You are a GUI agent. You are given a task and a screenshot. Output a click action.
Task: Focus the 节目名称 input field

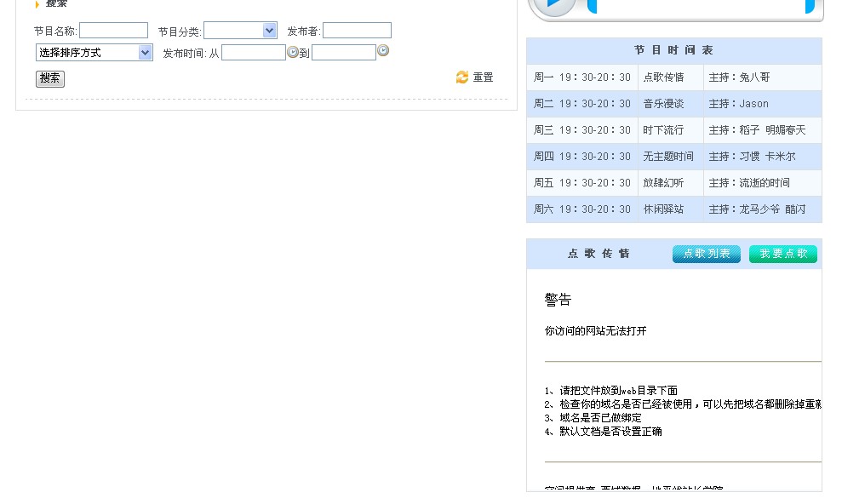pyautogui.click(x=113, y=30)
